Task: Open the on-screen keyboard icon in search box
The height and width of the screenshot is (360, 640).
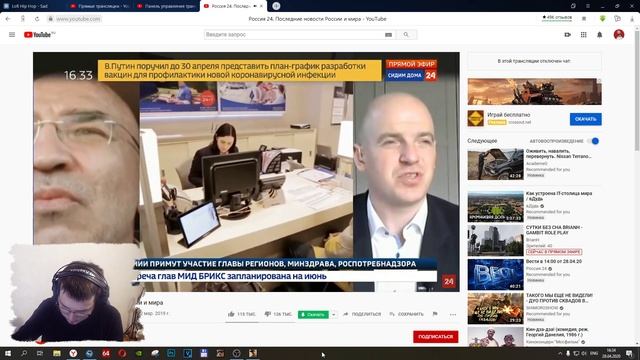Action: click(388, 35)
